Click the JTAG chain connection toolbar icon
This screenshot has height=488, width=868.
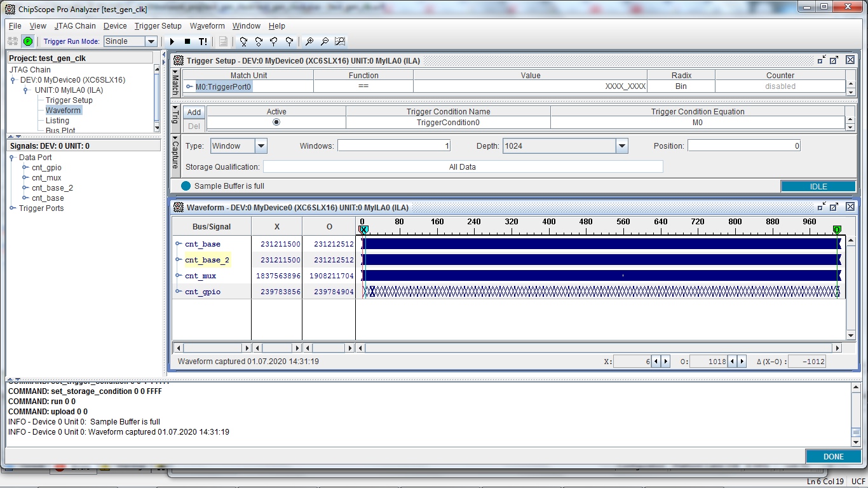point(13,41)
